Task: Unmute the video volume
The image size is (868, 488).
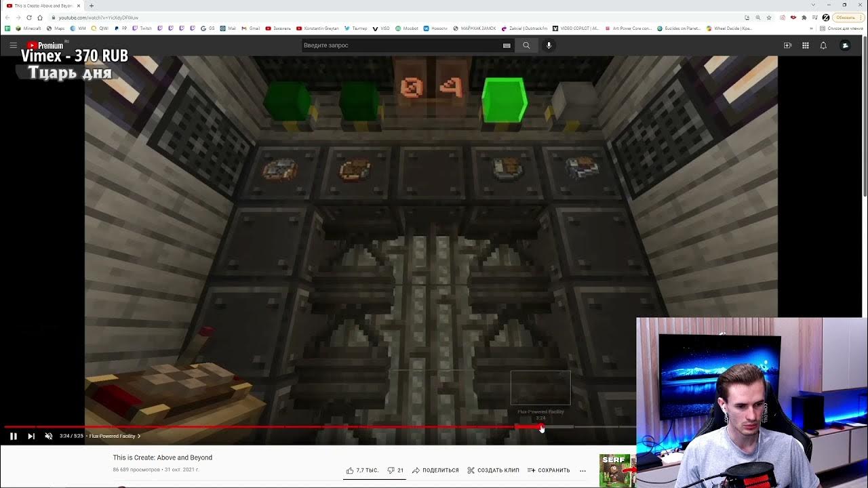Action: [x=48, y=436]
